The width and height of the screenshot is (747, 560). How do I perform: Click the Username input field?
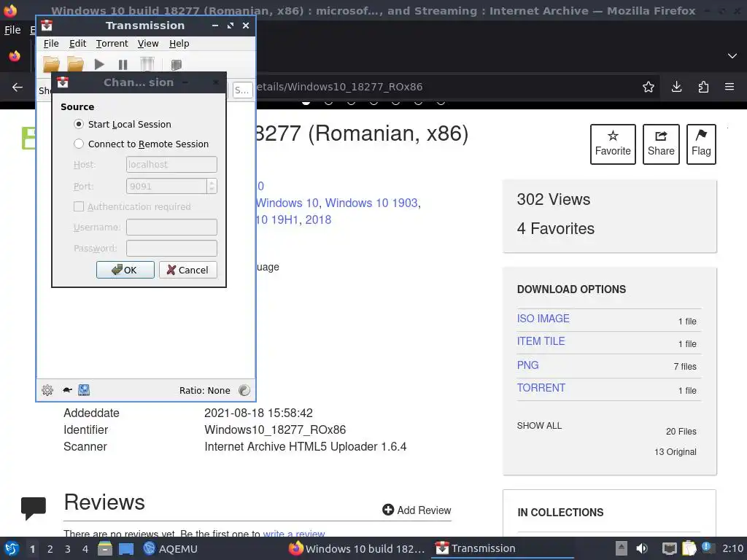coord(171,227)
